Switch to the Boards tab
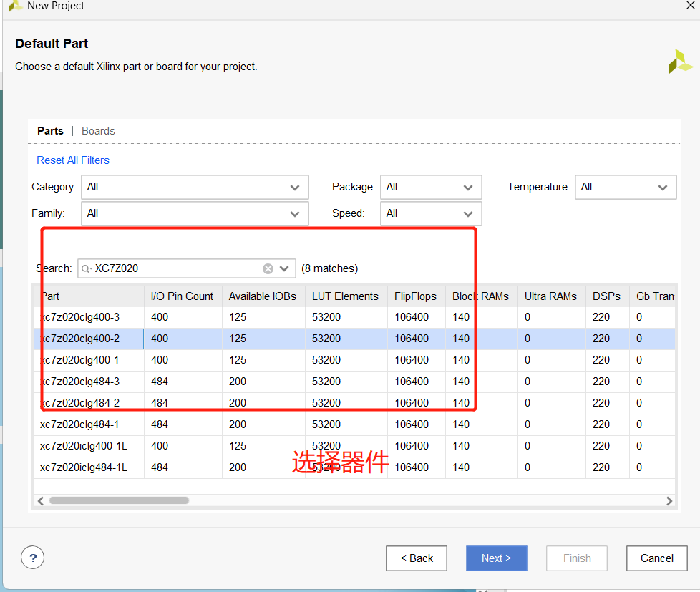This screenshot has height=592, width=700. [x=98, y=131]
